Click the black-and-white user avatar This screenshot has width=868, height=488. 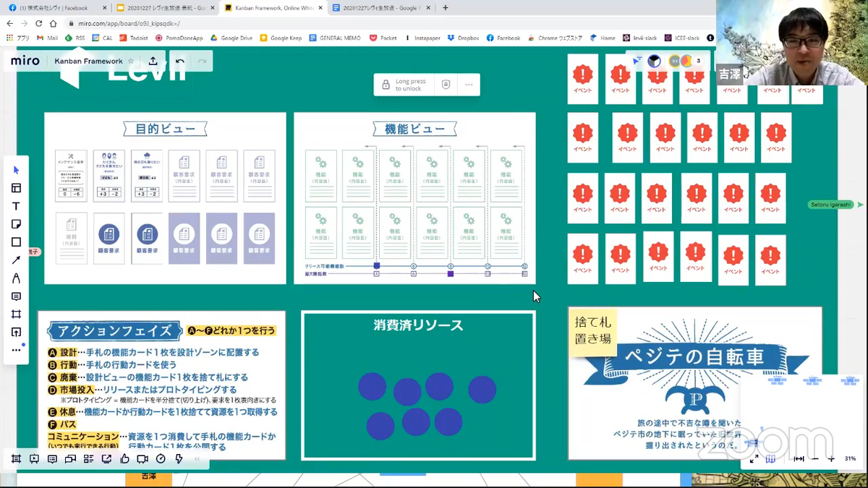654,61
